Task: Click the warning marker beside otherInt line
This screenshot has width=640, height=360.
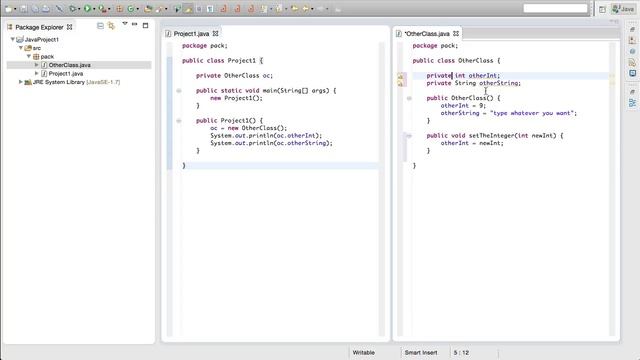Action: coord(400,76)
